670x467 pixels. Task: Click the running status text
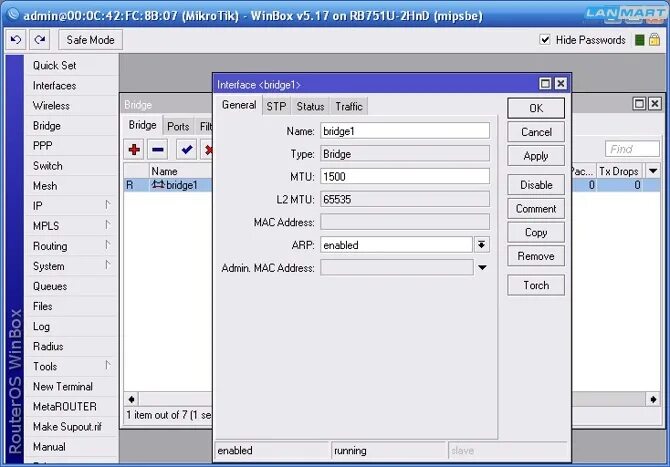[350, 450]
